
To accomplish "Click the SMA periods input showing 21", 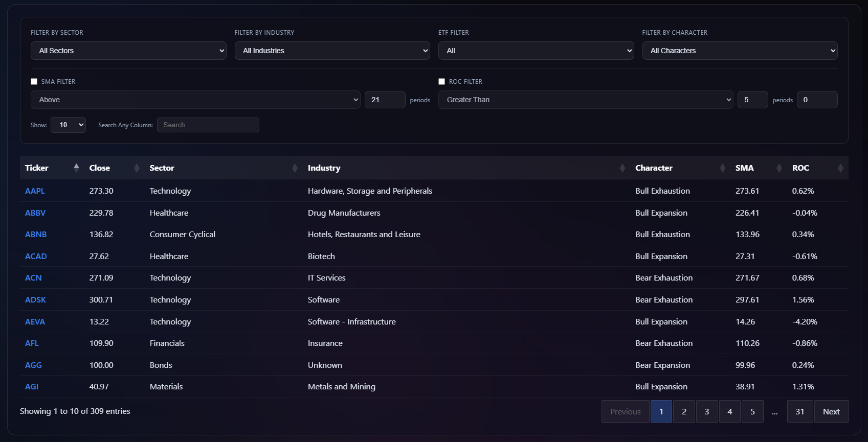I will point(385,100).
